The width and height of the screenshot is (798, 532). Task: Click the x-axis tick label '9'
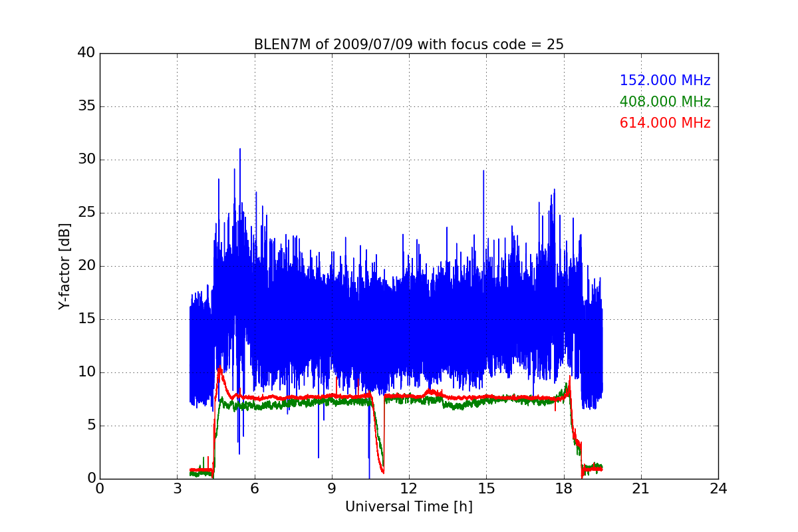tap(332, 488)
